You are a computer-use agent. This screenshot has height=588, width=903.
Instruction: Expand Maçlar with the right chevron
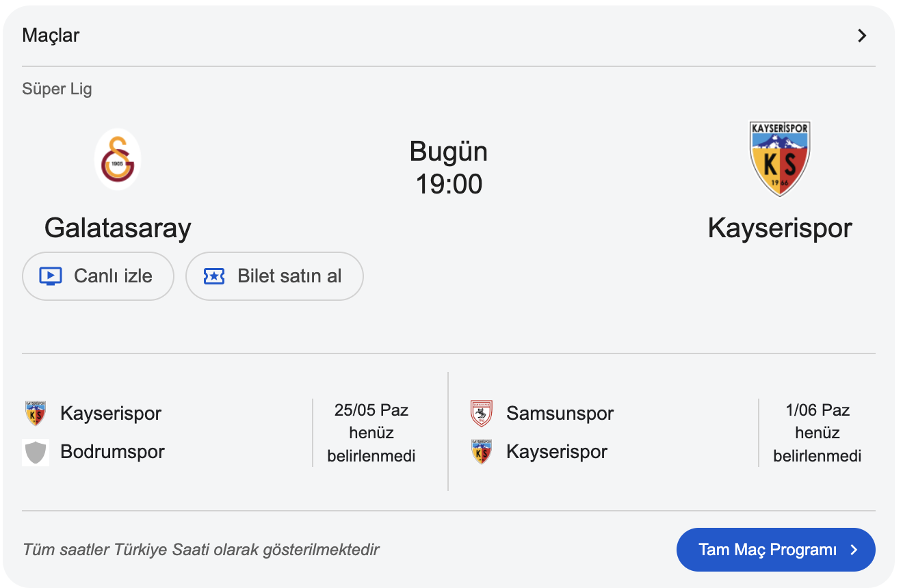tap(862, 36)
